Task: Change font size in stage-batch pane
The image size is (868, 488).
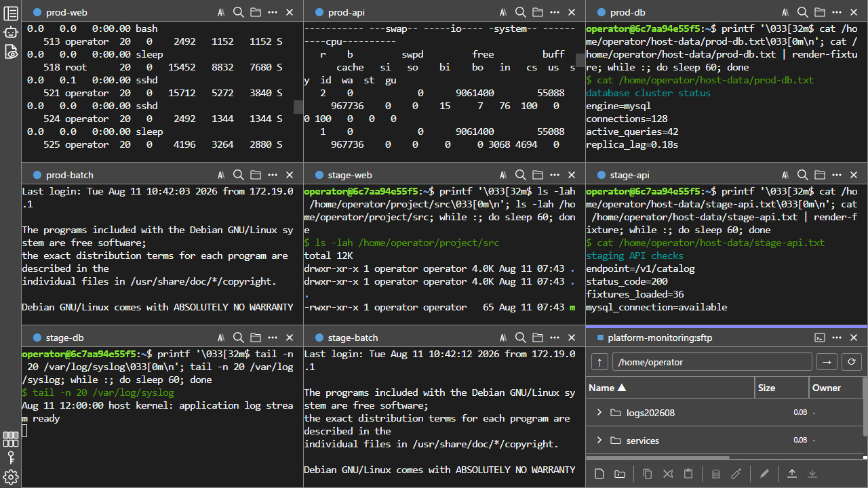Action: 503,338
